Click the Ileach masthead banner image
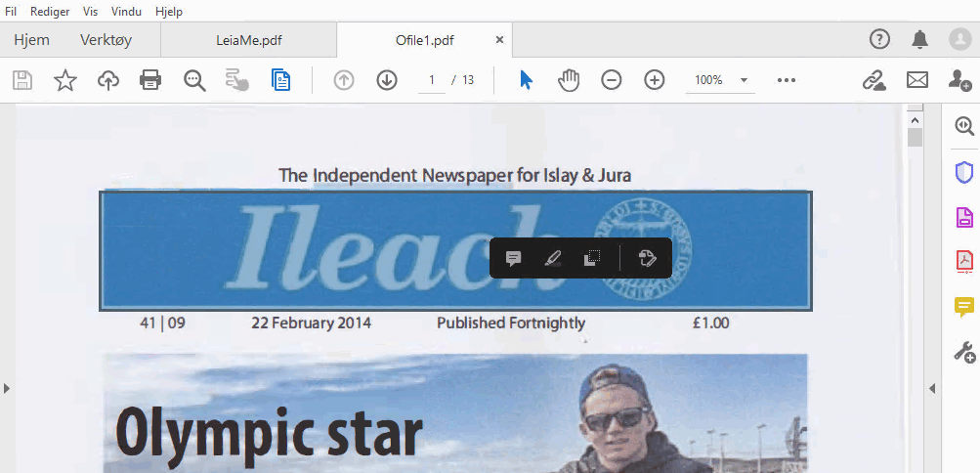The height and width of the screenshot is (473, 980). click(455, 250)
